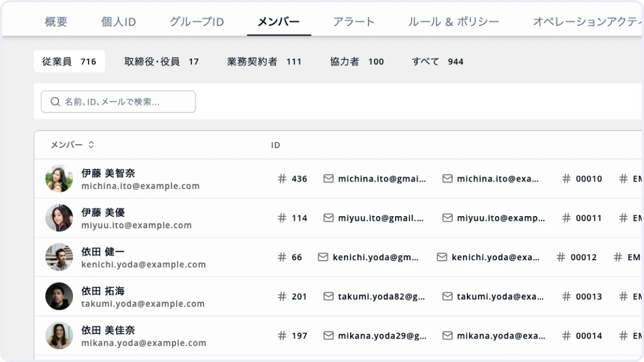Click hash icon beside 00014
The image size is (644, 362).
566,336
